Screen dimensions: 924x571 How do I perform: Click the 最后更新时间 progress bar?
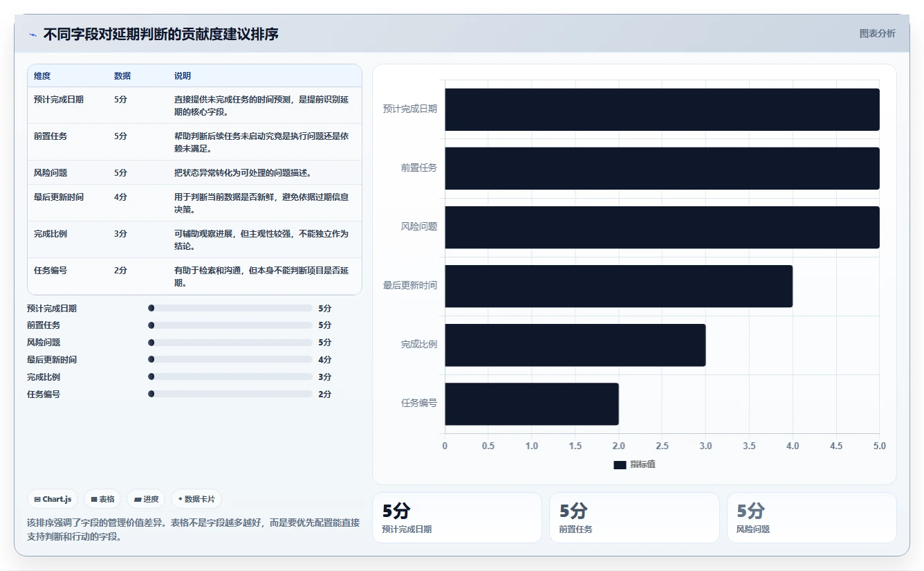[x=230, y=359]
